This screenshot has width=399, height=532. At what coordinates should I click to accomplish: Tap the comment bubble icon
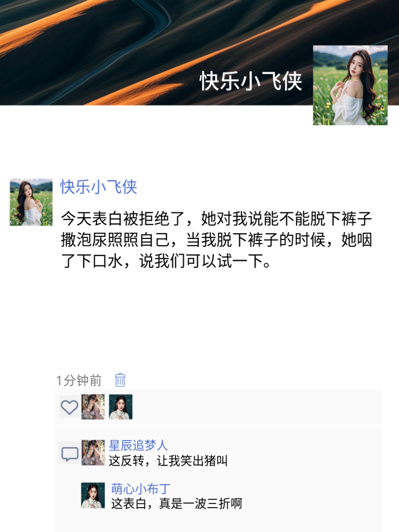coord(70,453)
